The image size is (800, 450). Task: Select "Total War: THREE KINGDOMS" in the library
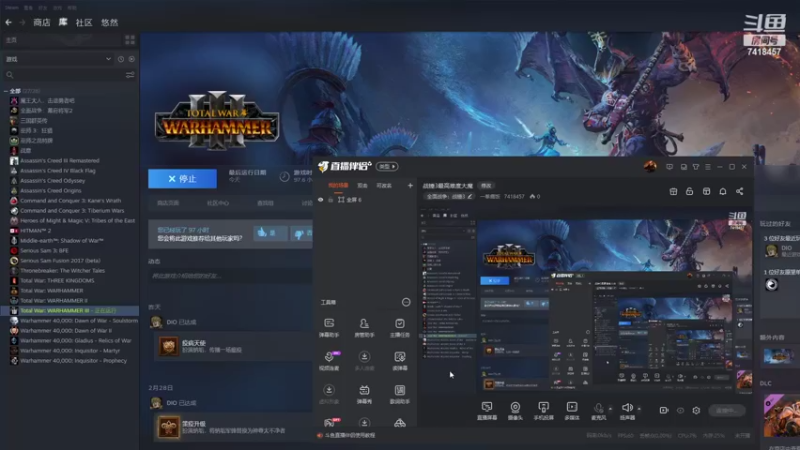point(57,281)
